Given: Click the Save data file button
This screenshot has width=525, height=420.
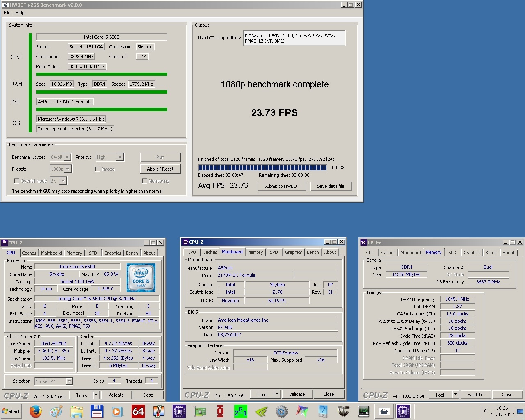Looking at the screenshot, I should pyautogui.click(x=331, y=186).
